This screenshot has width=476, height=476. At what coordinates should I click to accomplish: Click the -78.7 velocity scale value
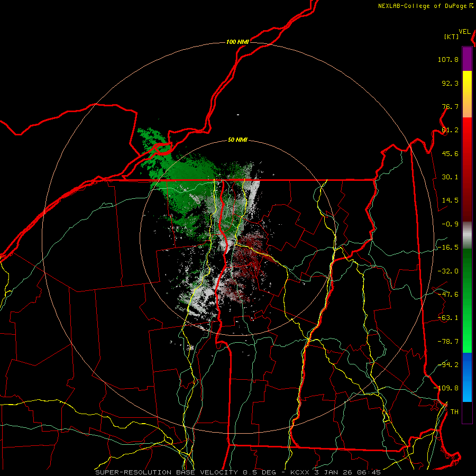pos(448,342)
